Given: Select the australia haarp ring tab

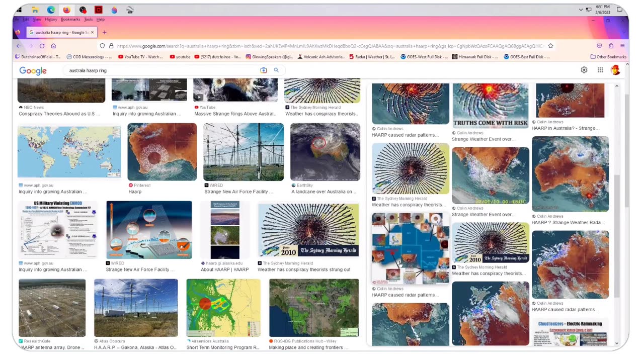Looking at the screenshot, I should click(61, 32).
